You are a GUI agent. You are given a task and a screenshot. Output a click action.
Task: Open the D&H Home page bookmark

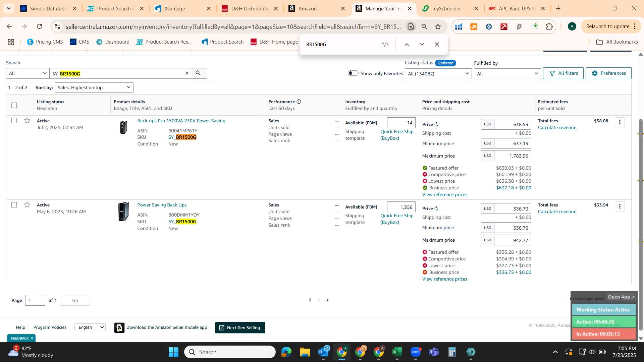[274, 42]
